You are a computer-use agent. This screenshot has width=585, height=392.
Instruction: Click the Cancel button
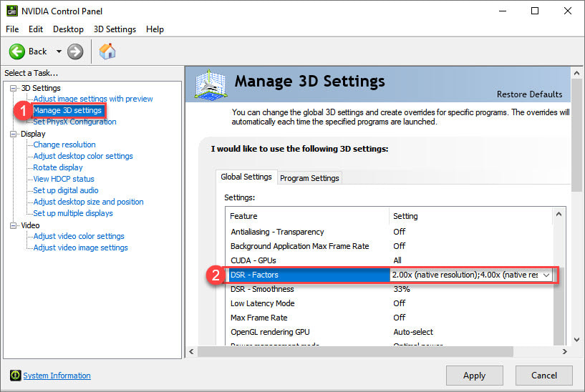tap(544, 376)
